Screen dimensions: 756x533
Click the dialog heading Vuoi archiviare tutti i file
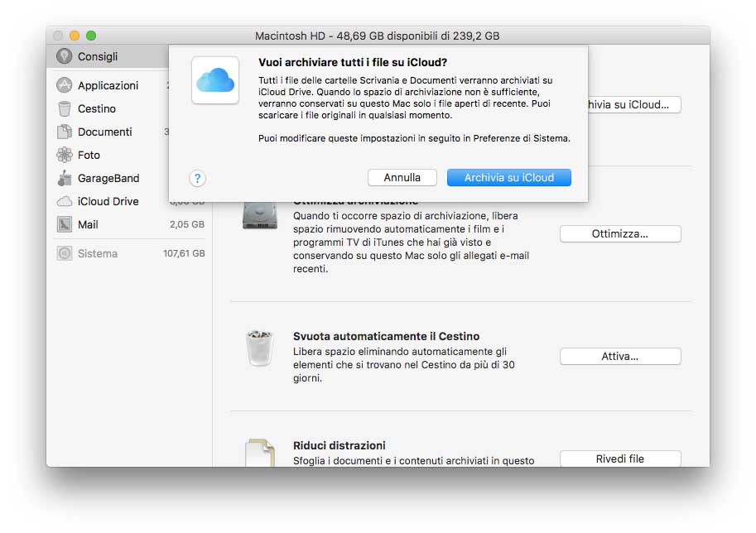353,62
